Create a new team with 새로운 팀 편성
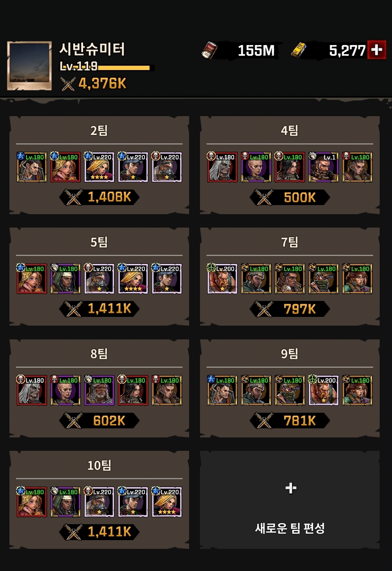 (290, 500)
